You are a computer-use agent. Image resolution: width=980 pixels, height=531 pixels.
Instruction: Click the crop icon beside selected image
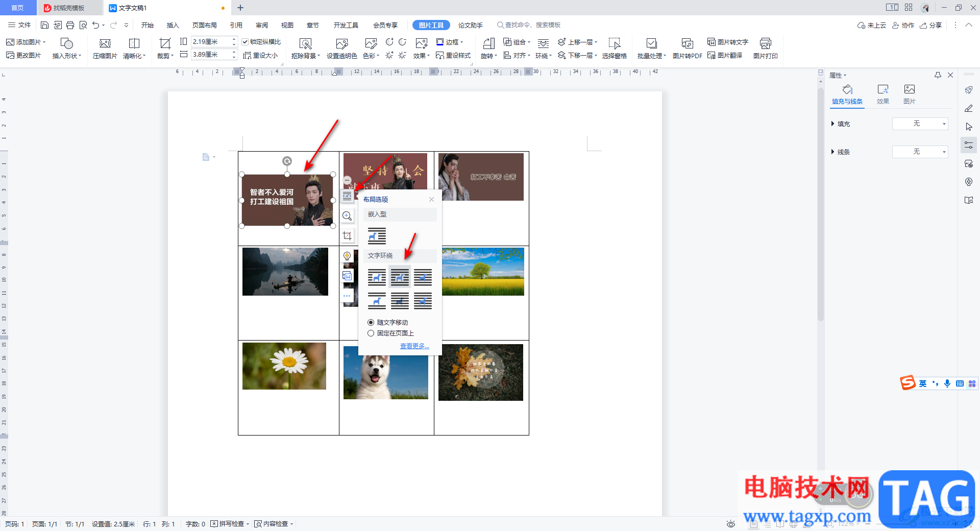pyautogui.click(x=347, y=236)
